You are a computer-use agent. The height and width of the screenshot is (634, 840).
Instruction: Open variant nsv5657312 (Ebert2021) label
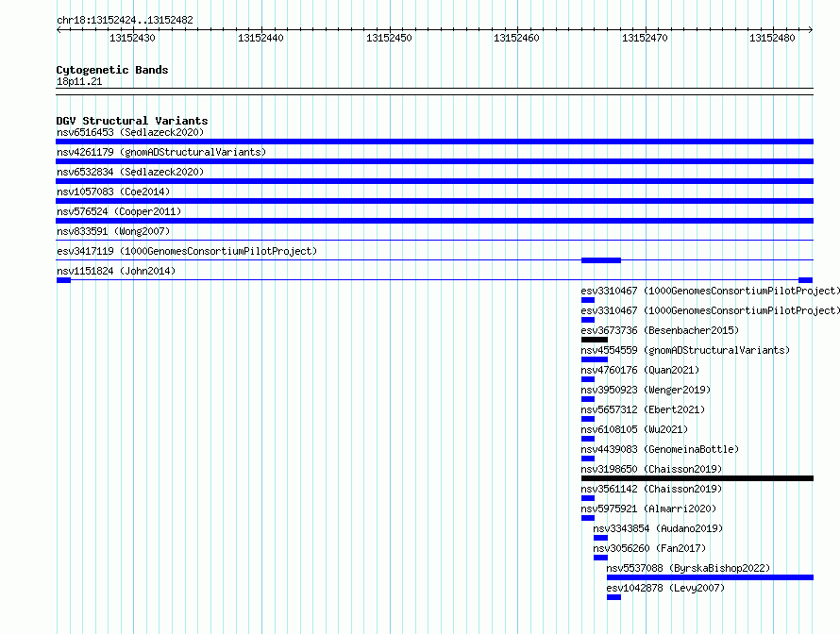(x=643, y=409)
